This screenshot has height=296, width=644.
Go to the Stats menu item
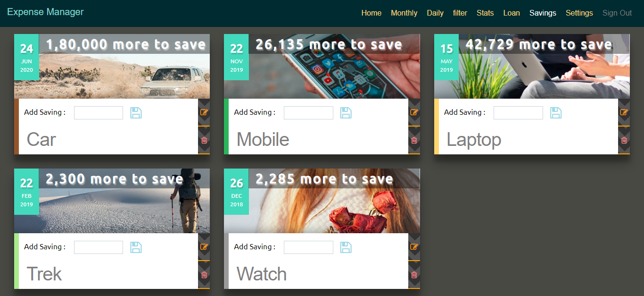point(485,13)
